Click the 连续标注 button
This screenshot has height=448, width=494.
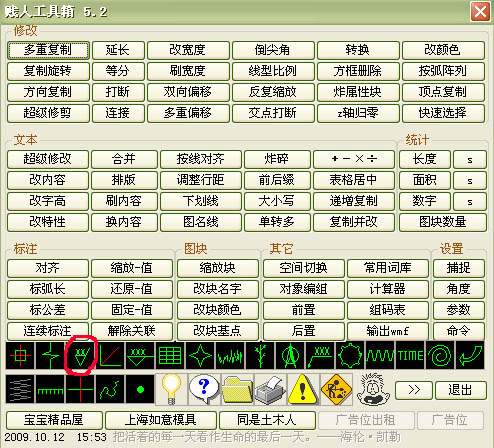(48, 331)
